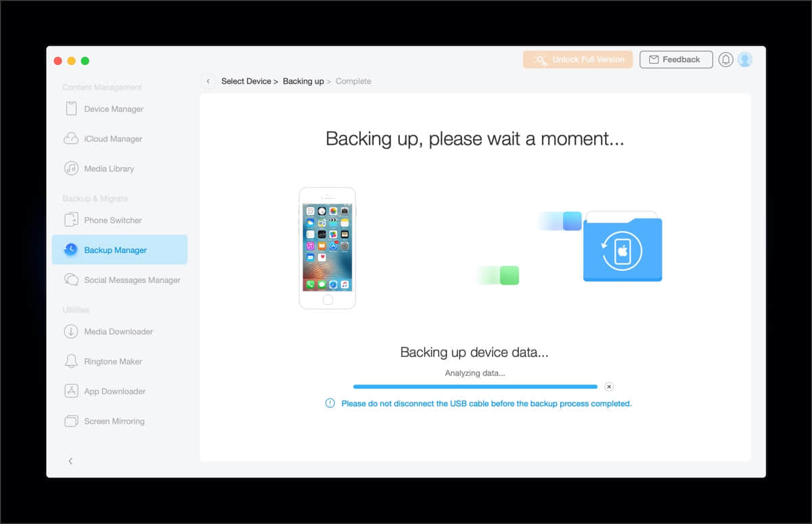The height and width of the screenshot is (524, 812).
Task: Click the blue transfer block animation
Action: pyautogui.click(x=560, y=221)
